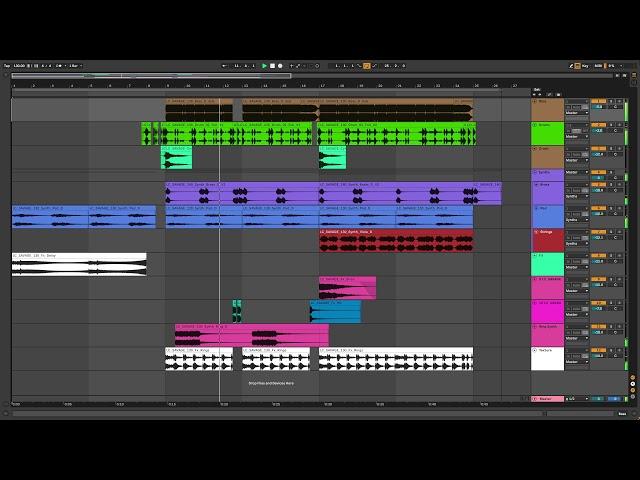Fold the Bass track arrow
The width and height of the screenshot is (640, 480).
tap(535, 101)
